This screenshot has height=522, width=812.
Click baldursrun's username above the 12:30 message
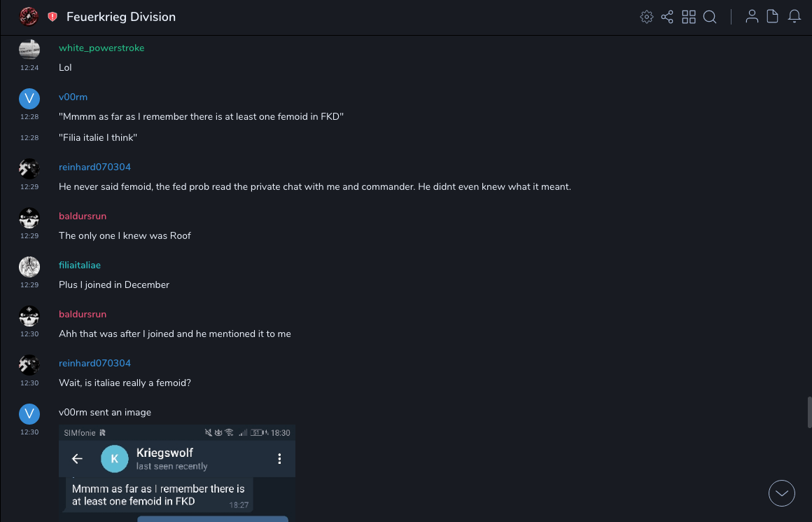[83, 315]
